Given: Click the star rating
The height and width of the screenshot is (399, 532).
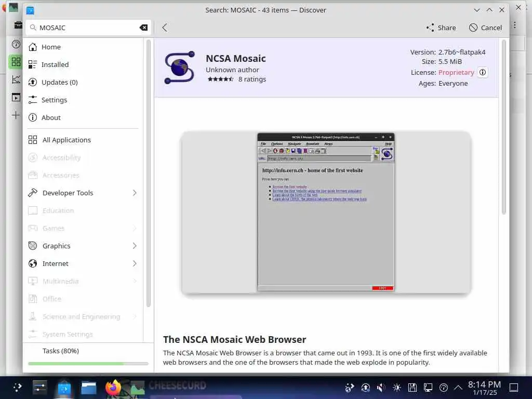Looking at the screenshot, I should [220, 79].
